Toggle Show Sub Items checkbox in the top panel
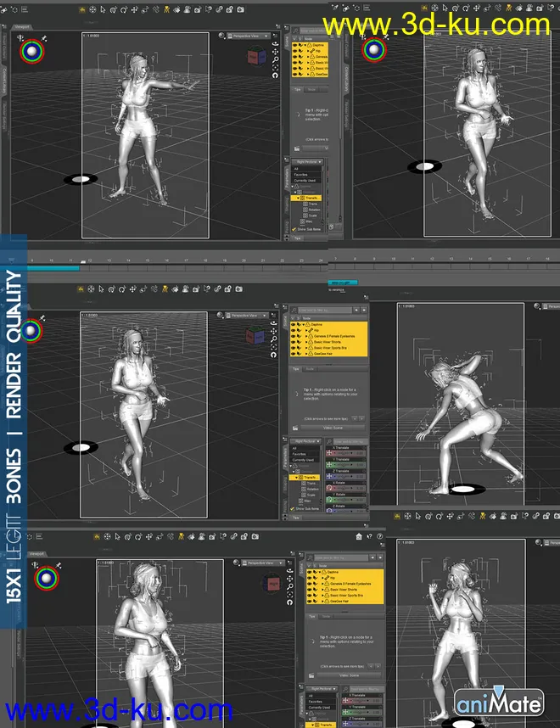Viewport: 560px width, 728px height. [294, 228]
